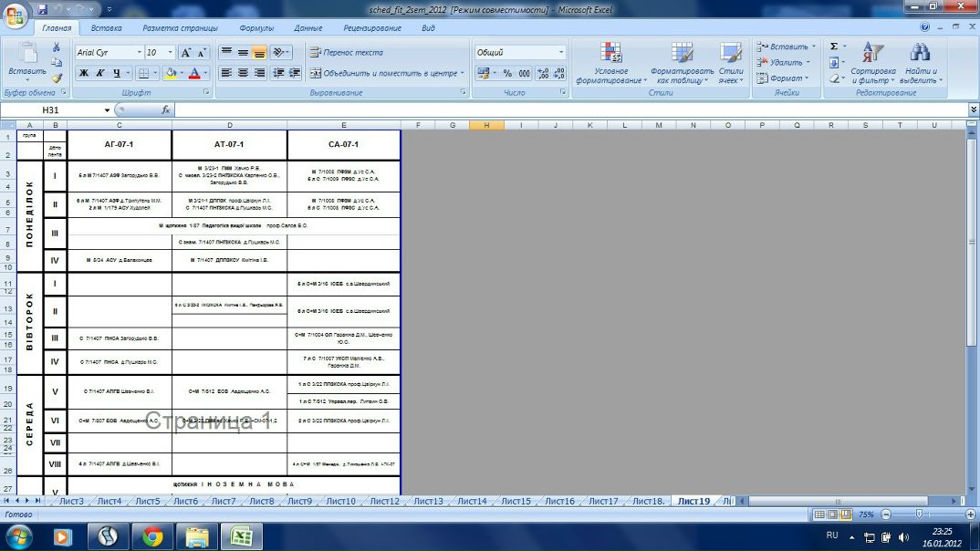Click Объединить и поместить в центре
This screenshot has height=551, width=980.
click(385, 73)
